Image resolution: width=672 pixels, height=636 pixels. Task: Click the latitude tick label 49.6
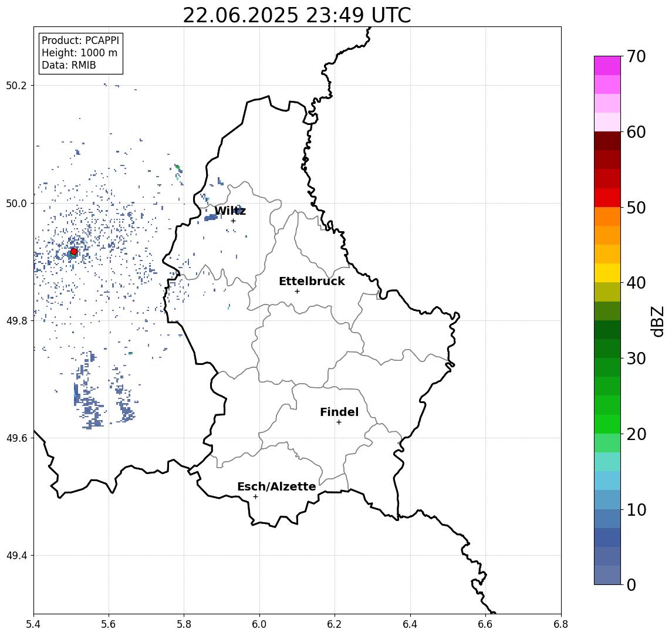(16, 438)
